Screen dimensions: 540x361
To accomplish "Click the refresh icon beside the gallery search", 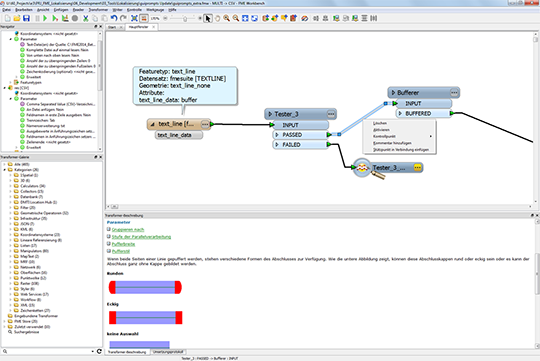I will 99,351.
